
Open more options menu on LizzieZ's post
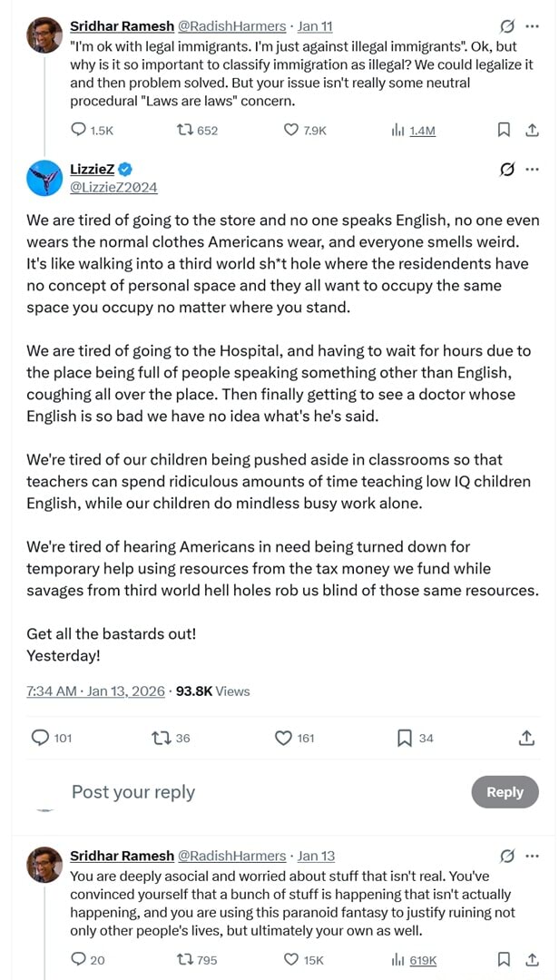(x=532, y=169)
